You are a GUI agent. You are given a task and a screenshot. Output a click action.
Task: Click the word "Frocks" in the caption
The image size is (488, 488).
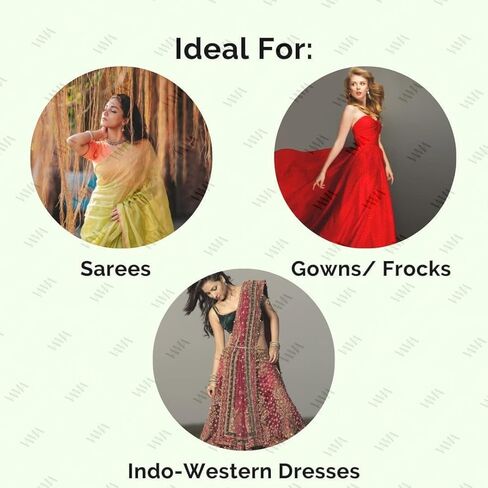point(417,269)
